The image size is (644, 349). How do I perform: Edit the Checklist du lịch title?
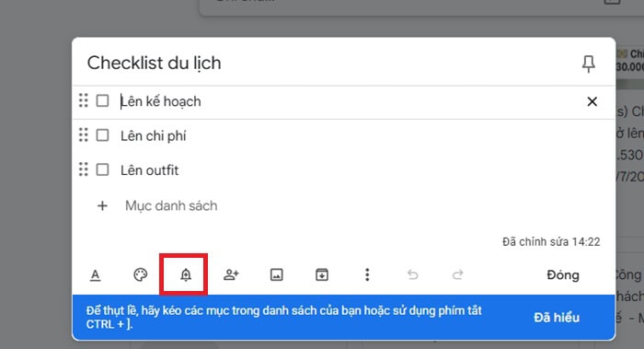[x=154, y=63]
